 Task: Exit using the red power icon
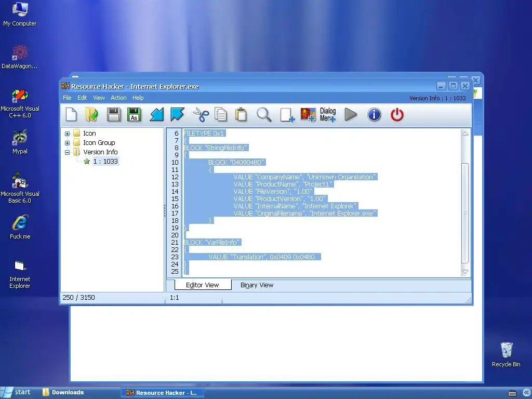pyautogui.click(x=397, y=114)
